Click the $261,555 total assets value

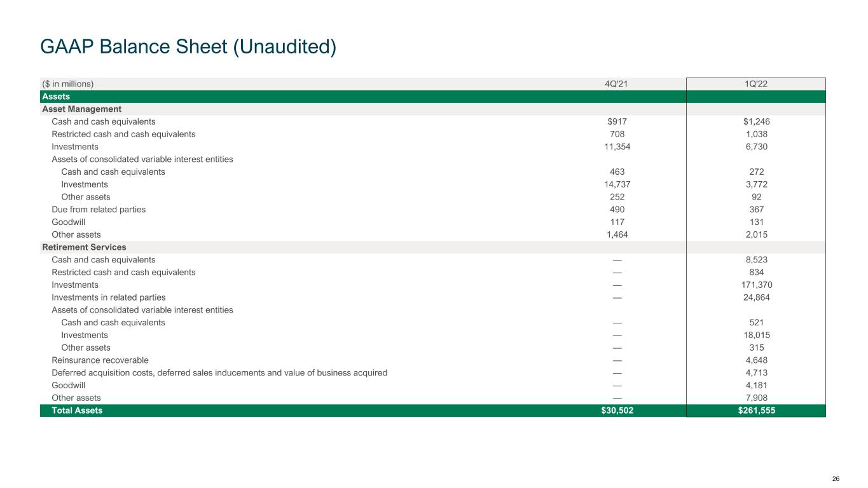[755, 410]
